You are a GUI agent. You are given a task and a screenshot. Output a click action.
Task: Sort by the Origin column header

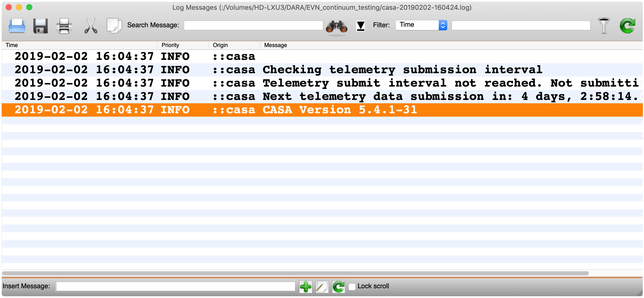234,45
